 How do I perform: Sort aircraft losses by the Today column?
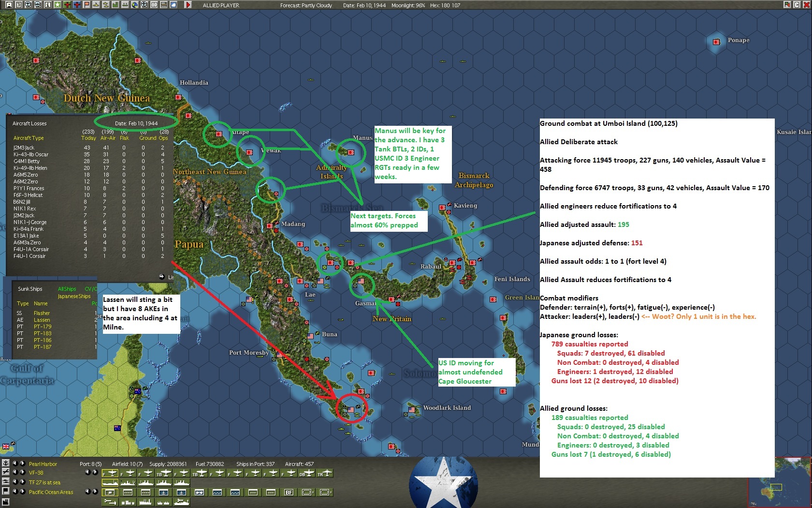(88, 138)
